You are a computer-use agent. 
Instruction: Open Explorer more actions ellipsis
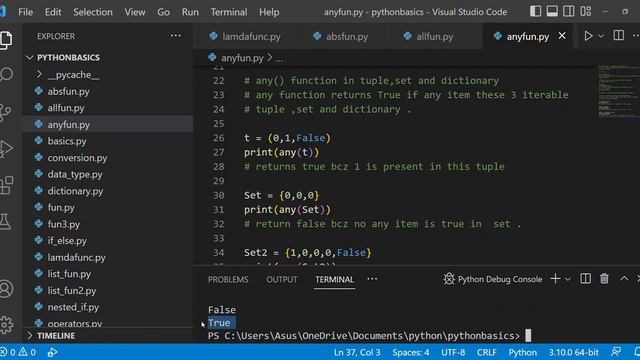[176, 36]
